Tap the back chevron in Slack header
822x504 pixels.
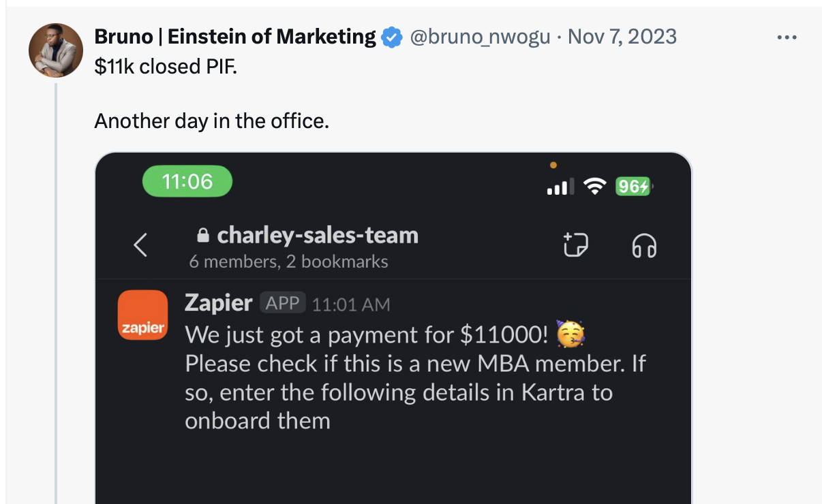[140, 245]
